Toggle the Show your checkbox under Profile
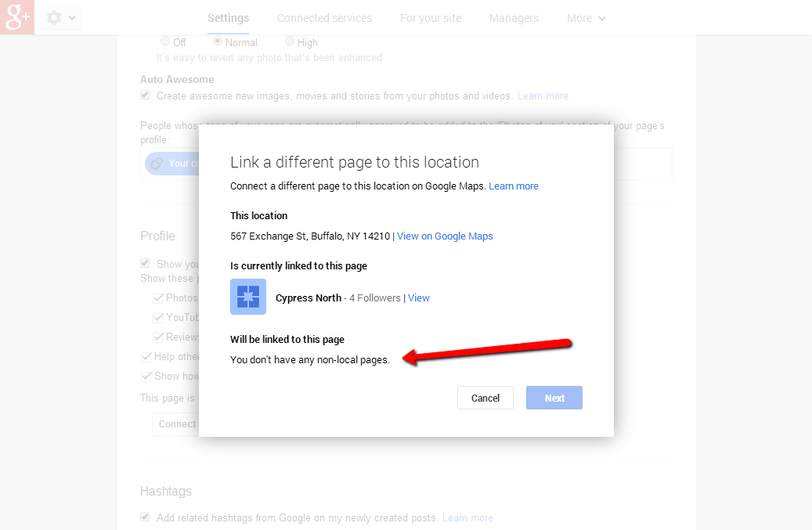Viewport: 812px width, 530px height. tap(145, 264)
